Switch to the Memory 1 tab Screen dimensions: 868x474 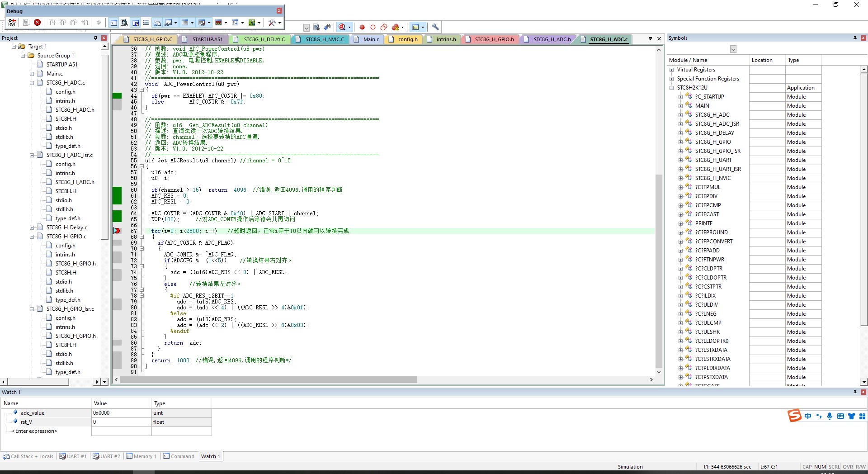point(141,456)
